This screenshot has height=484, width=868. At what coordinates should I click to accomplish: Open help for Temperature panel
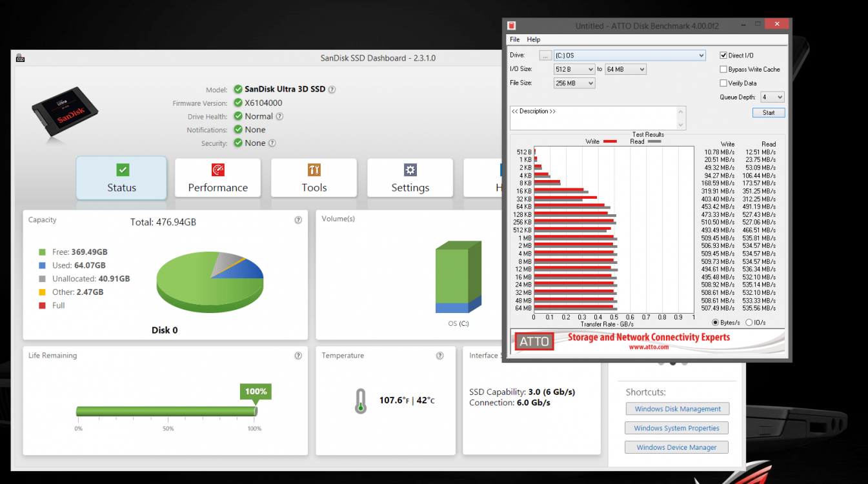(x=439, y=356)
